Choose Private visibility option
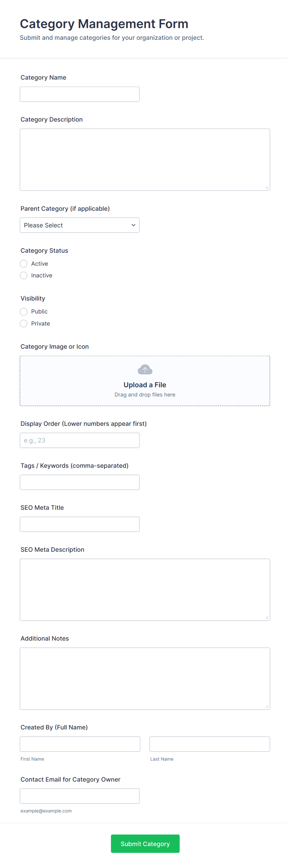 (23, 323)
